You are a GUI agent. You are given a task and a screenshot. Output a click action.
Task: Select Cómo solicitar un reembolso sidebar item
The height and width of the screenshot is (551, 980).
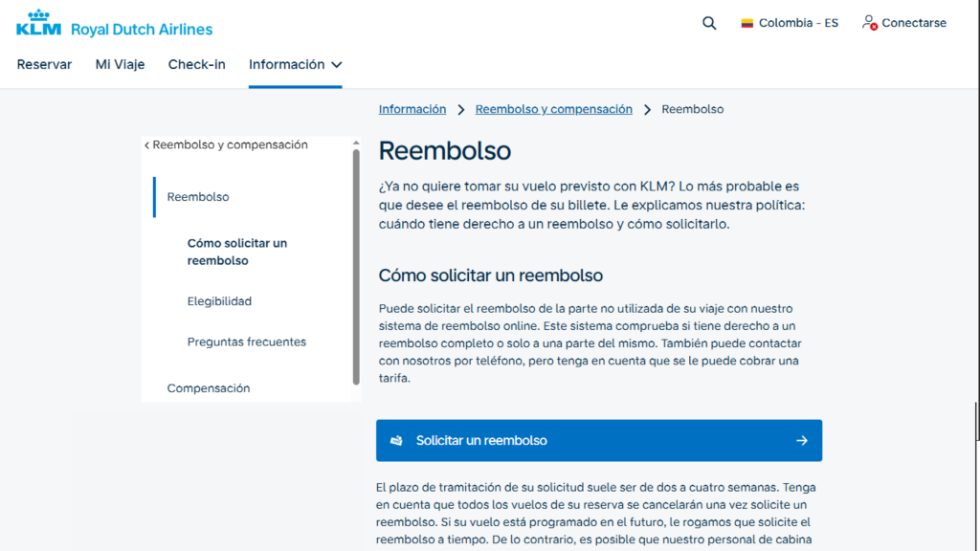(237, 252)
